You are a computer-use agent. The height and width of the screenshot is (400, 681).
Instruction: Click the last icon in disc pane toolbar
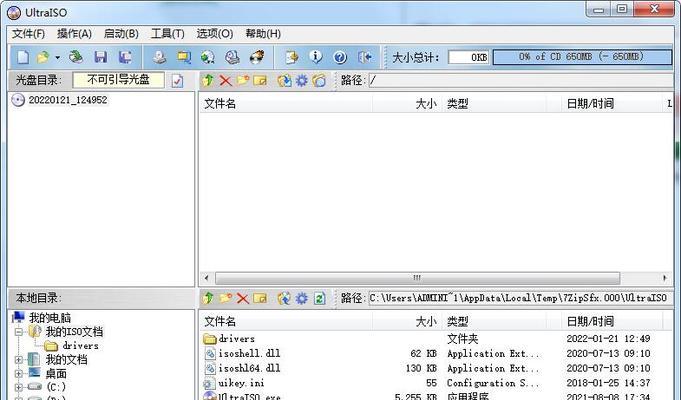(319, 80)
